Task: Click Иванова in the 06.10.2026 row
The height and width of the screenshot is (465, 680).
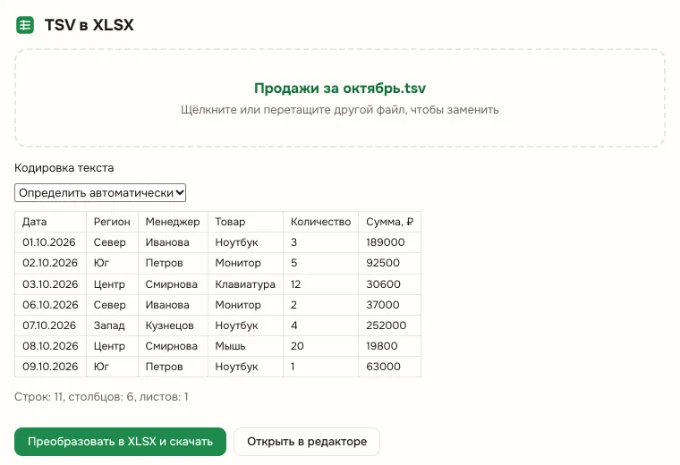Action: click(173, 305)
